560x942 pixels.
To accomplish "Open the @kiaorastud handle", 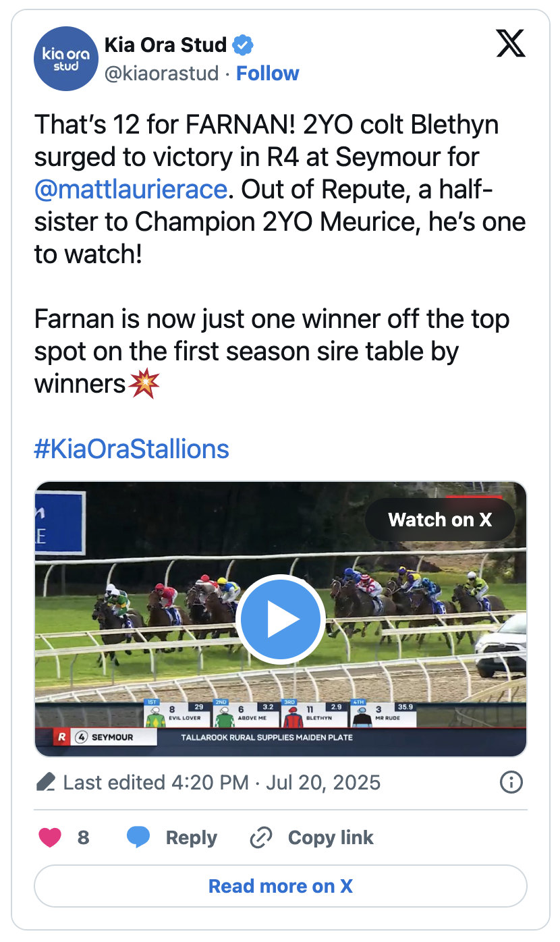I will pos(161,73).
